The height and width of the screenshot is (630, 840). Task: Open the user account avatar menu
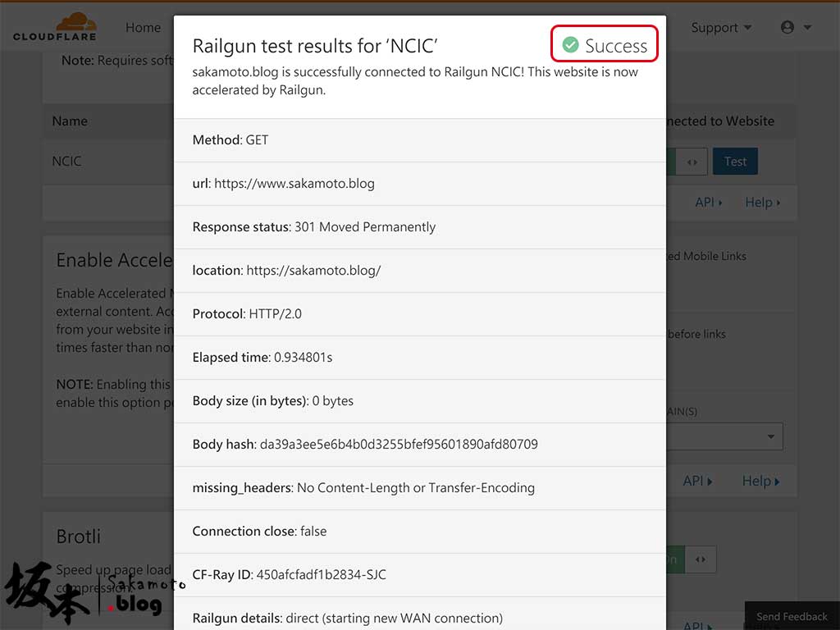pyautogui.click(x=787, y=27)
